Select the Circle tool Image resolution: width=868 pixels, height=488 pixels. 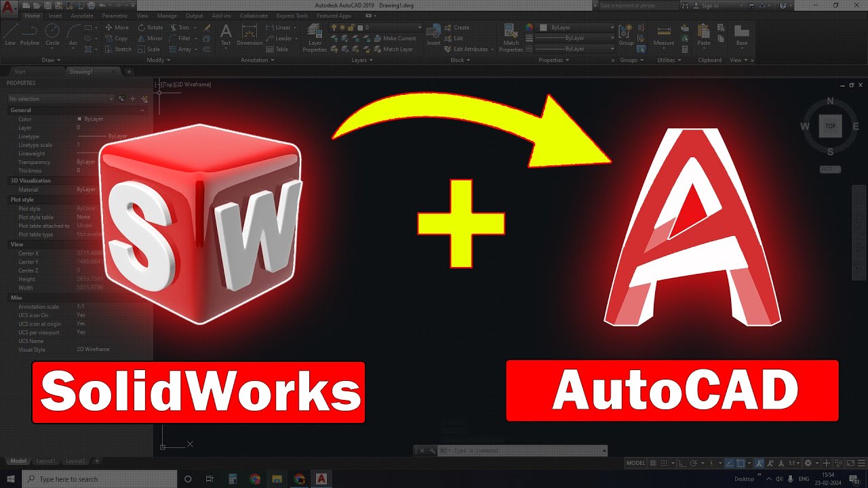tap(52, 34)
